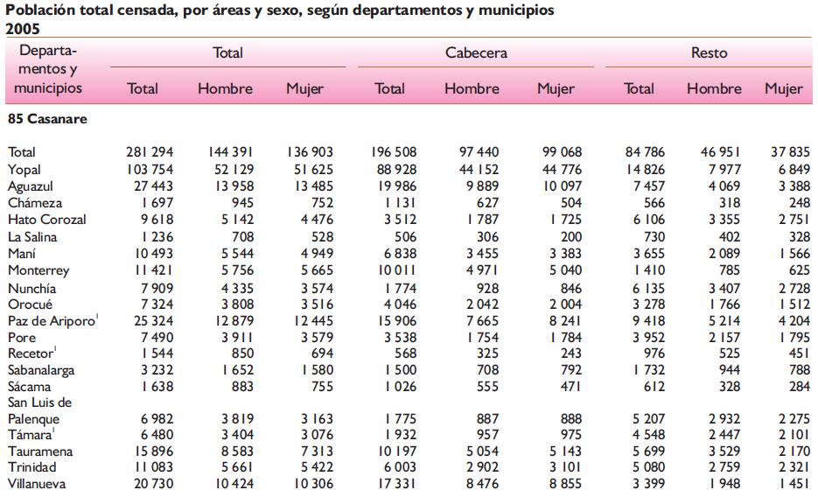Select Hato Corozal resto value 6 106

click(649, 220)
